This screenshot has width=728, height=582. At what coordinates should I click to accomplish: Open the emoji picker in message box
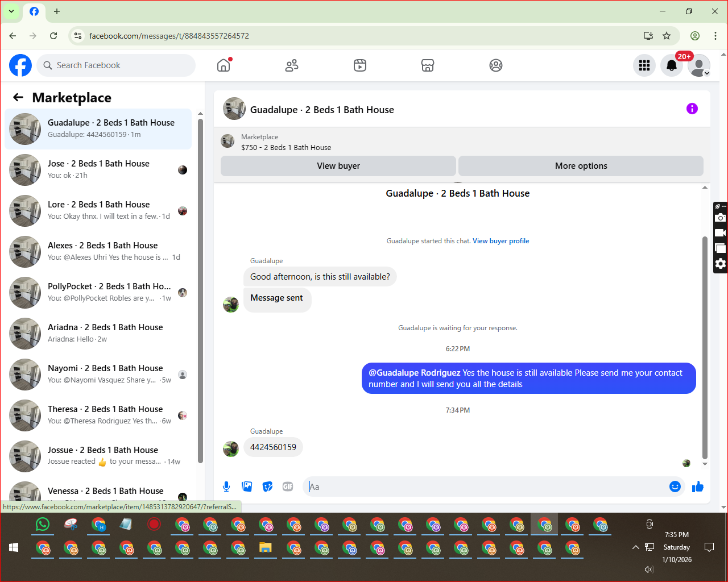click(675, 487)
